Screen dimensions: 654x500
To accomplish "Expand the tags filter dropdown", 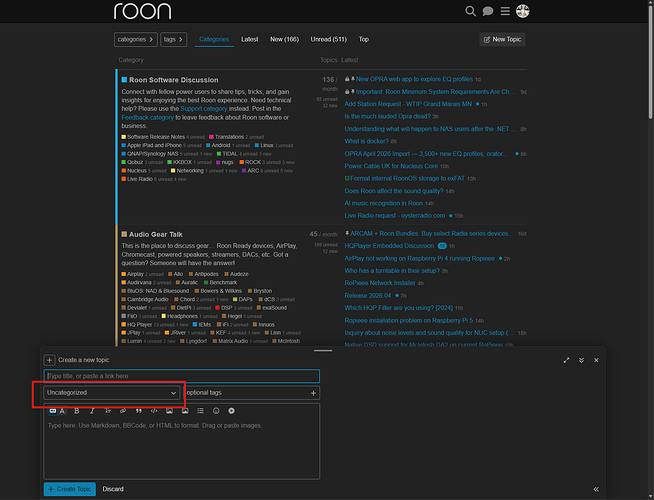I will point(174,39).
